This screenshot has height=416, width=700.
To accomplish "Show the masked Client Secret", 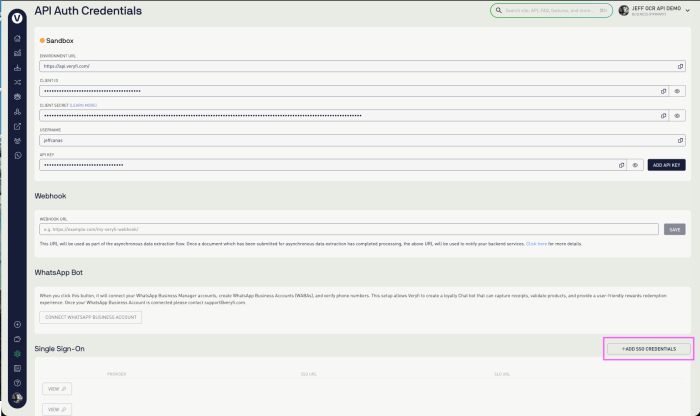I will pyautogui.click(x=677, y=116).
